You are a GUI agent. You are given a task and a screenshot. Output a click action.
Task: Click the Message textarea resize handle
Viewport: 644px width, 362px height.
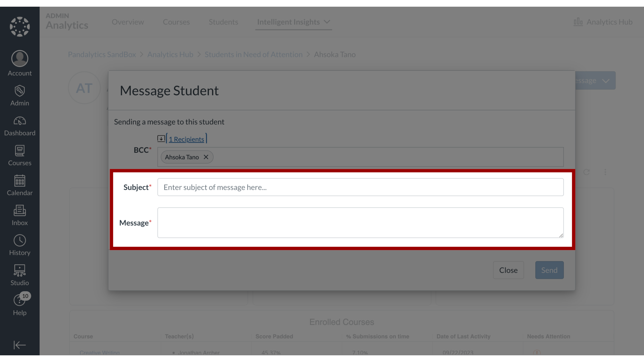(561, 235)
